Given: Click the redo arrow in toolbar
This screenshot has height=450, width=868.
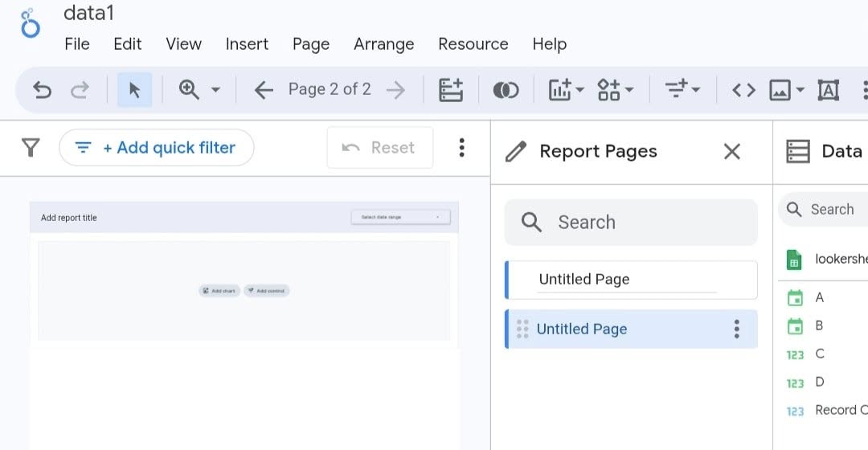Looking at the screenshot, I should point(80,90).
